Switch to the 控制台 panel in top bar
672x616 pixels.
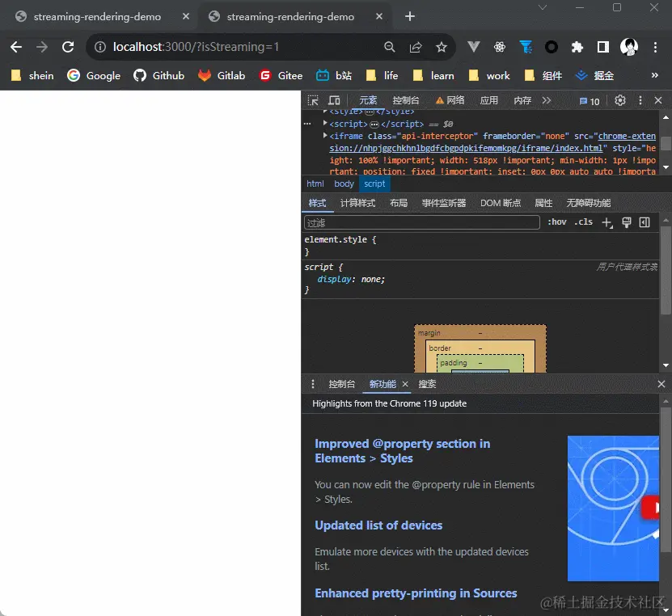[x=405, y=101]
